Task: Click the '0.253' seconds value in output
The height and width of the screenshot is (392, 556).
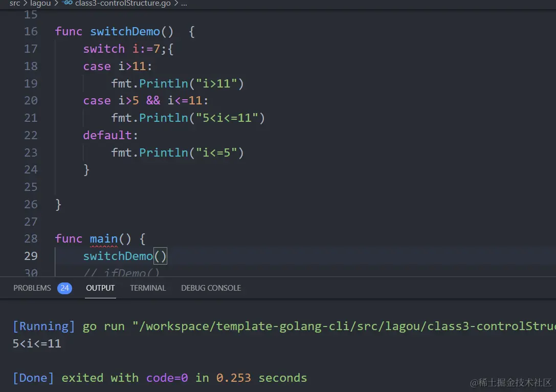Action: point(233,378)
